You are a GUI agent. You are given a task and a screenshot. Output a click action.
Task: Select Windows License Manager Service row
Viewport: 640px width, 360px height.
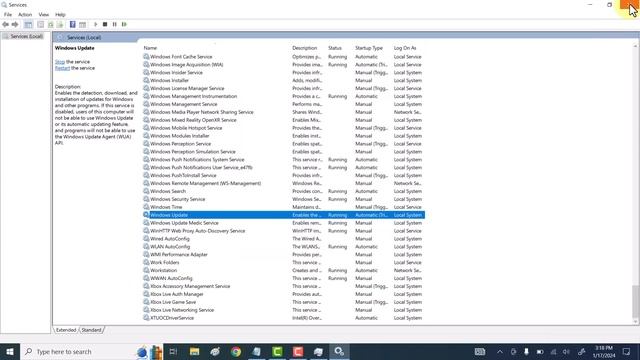[x=284, y=88]
